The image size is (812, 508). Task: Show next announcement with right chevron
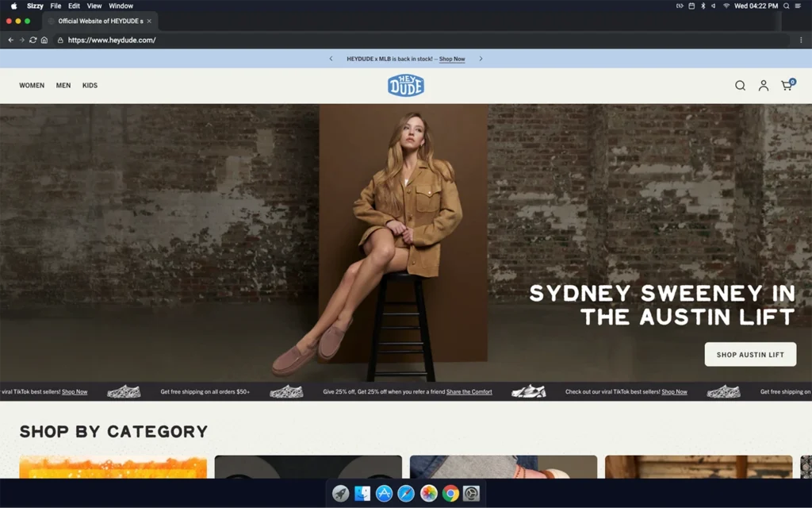[481, 59]
